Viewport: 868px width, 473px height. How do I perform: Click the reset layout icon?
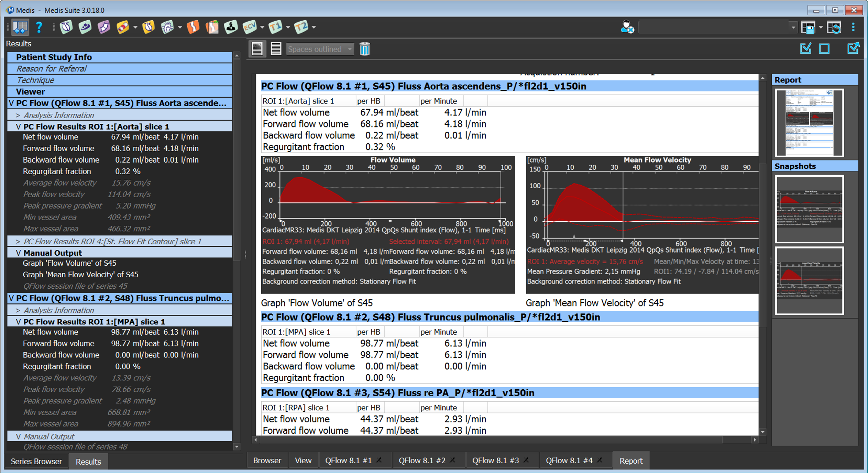click(x=834, y=27)
